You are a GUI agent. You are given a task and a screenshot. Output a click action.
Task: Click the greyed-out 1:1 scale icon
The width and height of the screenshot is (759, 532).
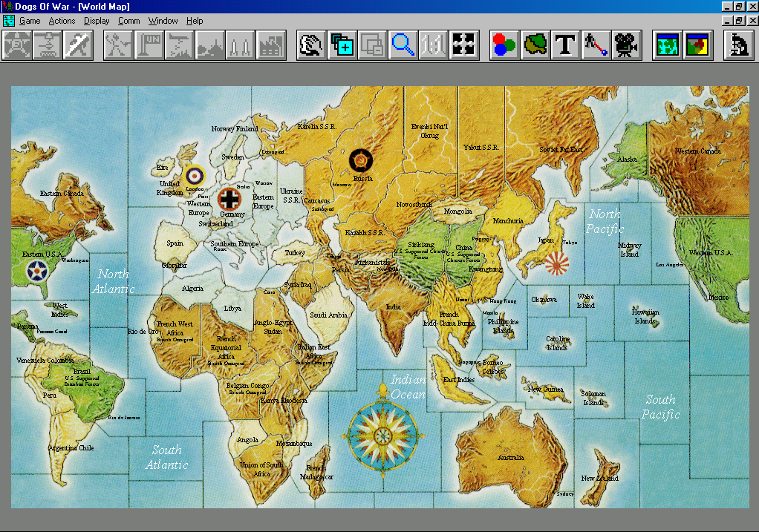(x=433, y=45)
